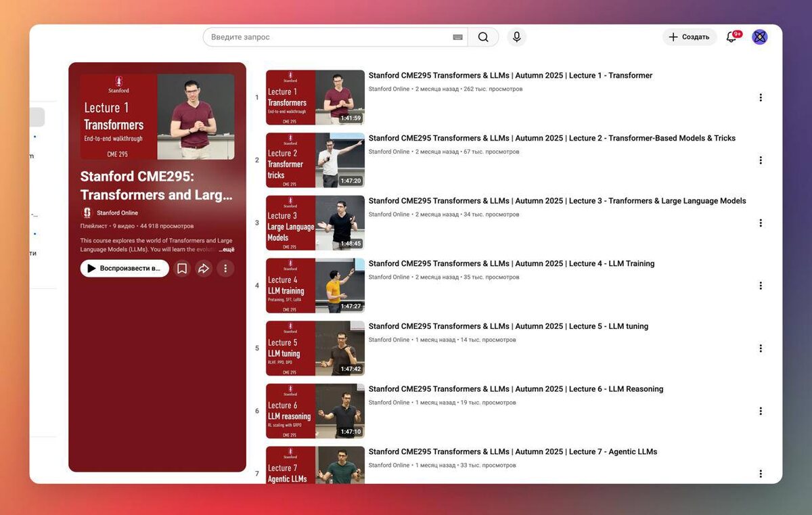Click the '67 тыс. просмотров' view count
The image size is (812, 515).
(x=491, y=152)
